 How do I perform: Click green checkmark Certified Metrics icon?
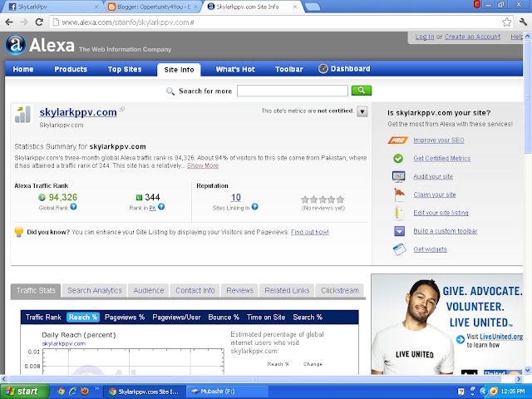[398, 159]
